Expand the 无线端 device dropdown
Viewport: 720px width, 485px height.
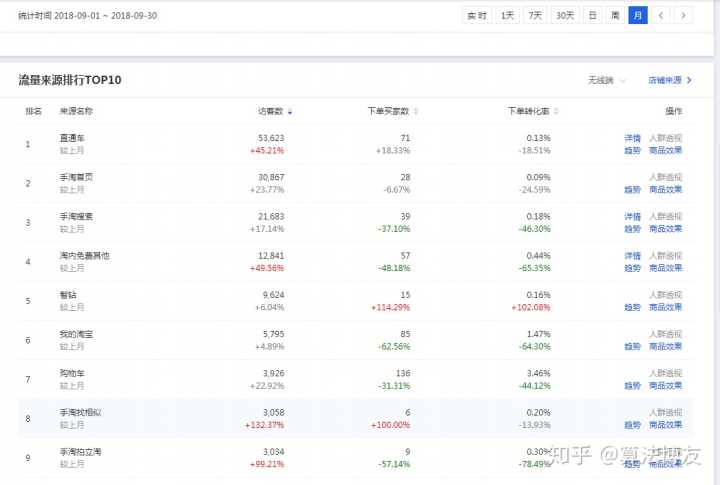point(607,80)
